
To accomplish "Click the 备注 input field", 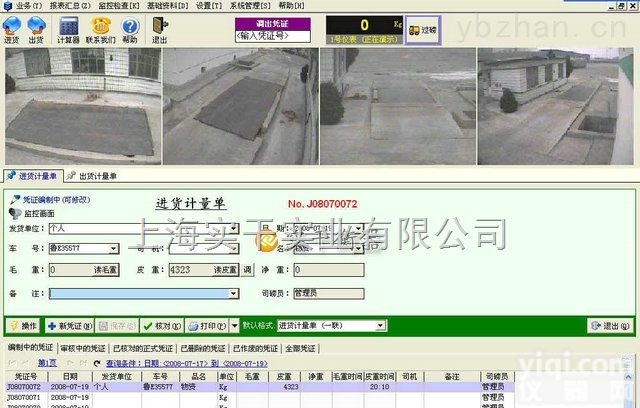I will point(139,293).
